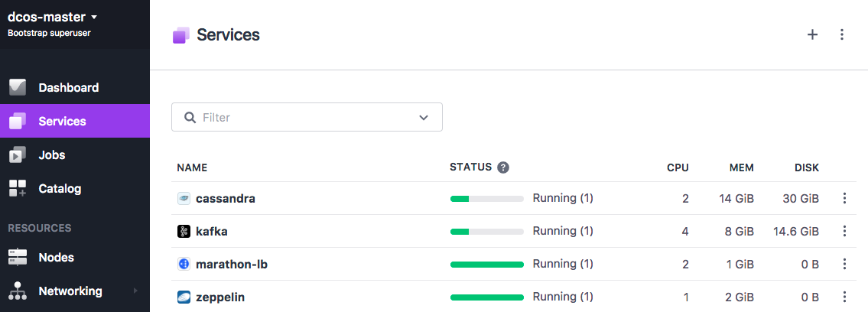Click the marathon-lb service logo icon
Screen dimensions: 868x312
pyautogui.click(x=184, y=265)
